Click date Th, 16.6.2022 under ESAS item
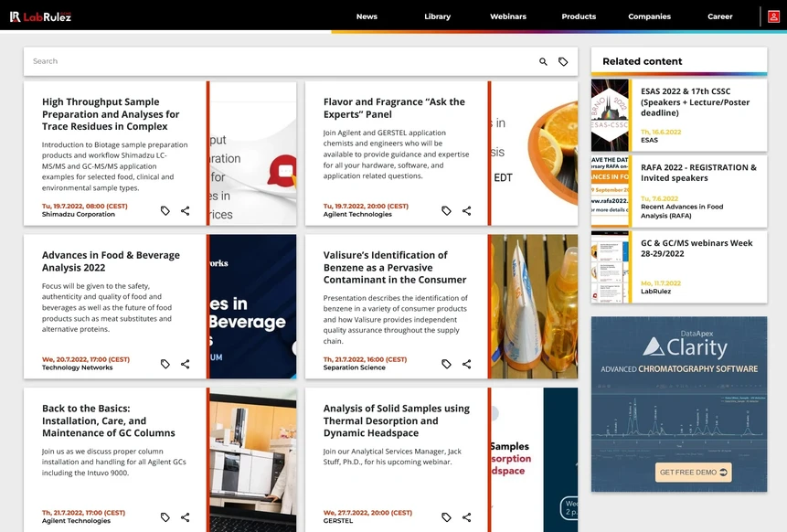The height and width of the screenshot is (532, 787). click(x=661, y=132)
